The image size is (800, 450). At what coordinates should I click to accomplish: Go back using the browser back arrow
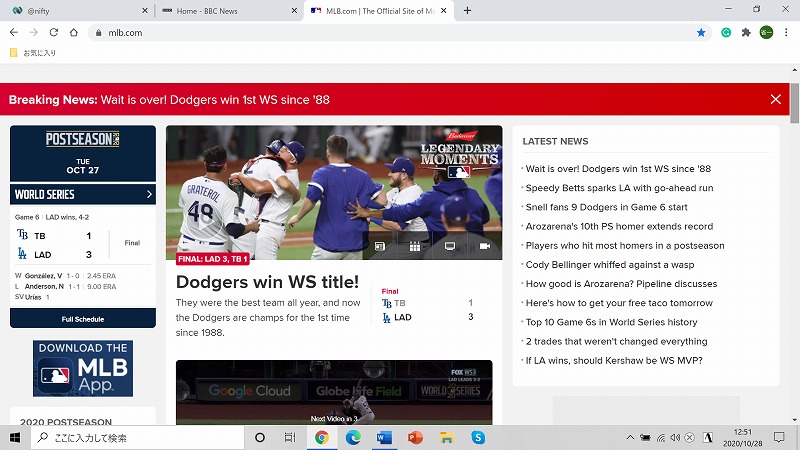[x=14, y=32]
